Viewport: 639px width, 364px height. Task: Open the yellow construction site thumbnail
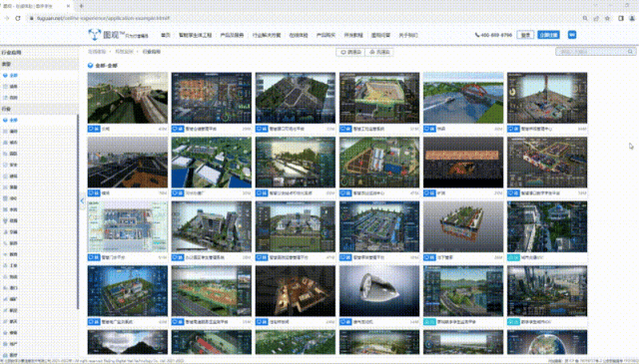(379, 98)
